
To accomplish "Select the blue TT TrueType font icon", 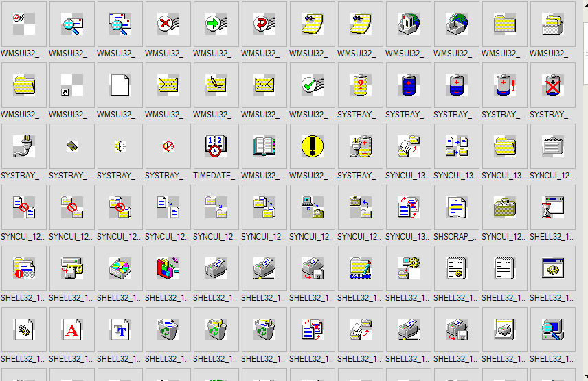I will (120, 330).
